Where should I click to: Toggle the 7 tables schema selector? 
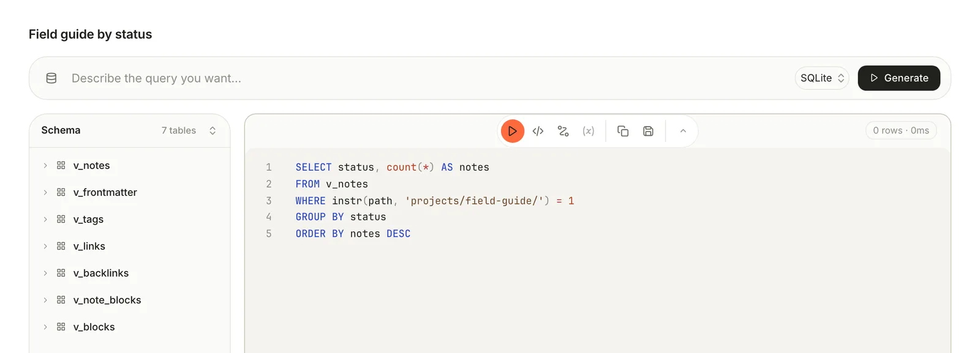coord(189,130)
